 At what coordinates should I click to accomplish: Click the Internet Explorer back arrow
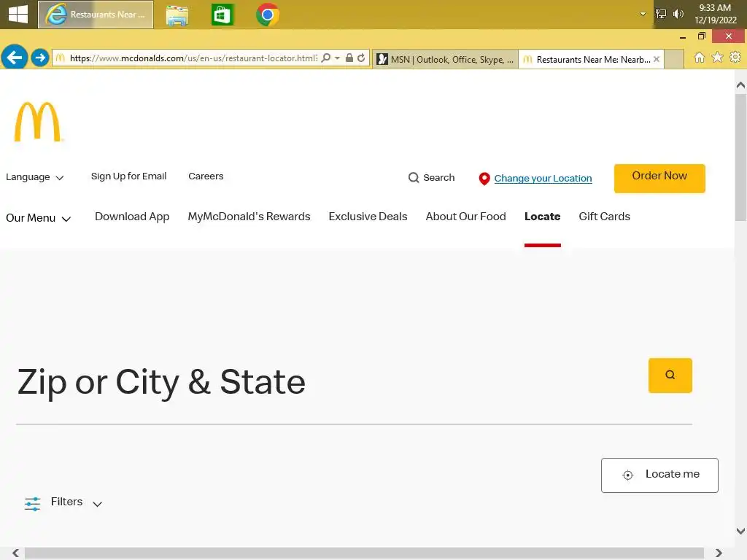point(15,58)
